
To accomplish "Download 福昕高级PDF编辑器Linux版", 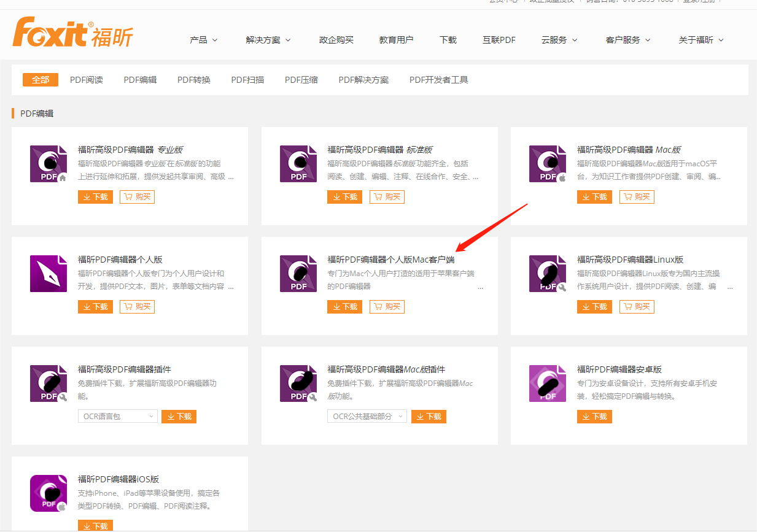I will pyautogui.click(x=594, y=307).
